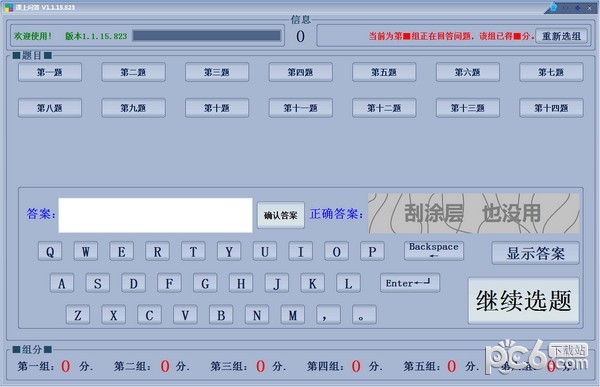
Task: Reveal the answer via 显示答案
Action: (535, 253)
